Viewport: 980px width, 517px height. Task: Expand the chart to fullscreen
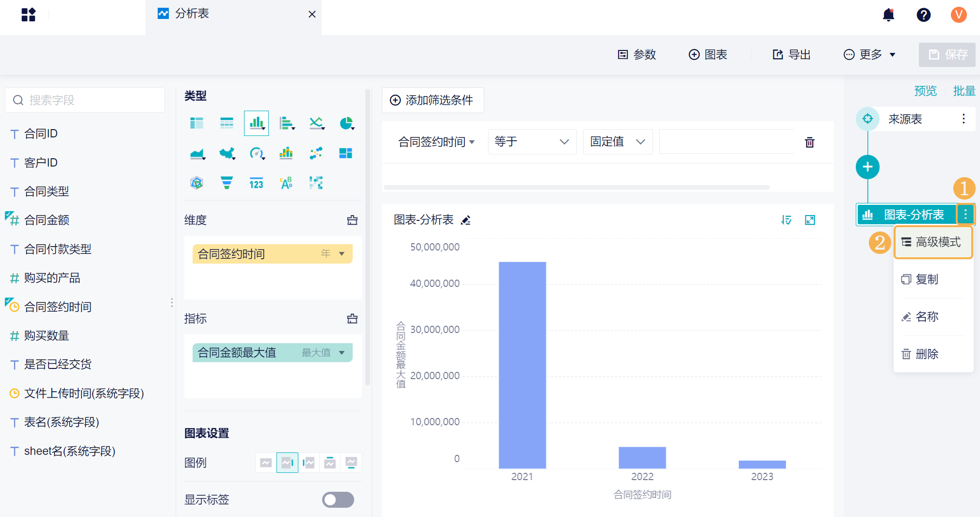coord(810,220)
